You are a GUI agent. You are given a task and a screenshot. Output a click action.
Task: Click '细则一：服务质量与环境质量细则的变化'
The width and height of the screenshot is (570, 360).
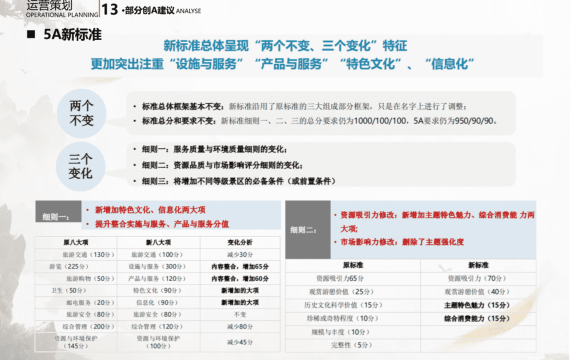214,149
